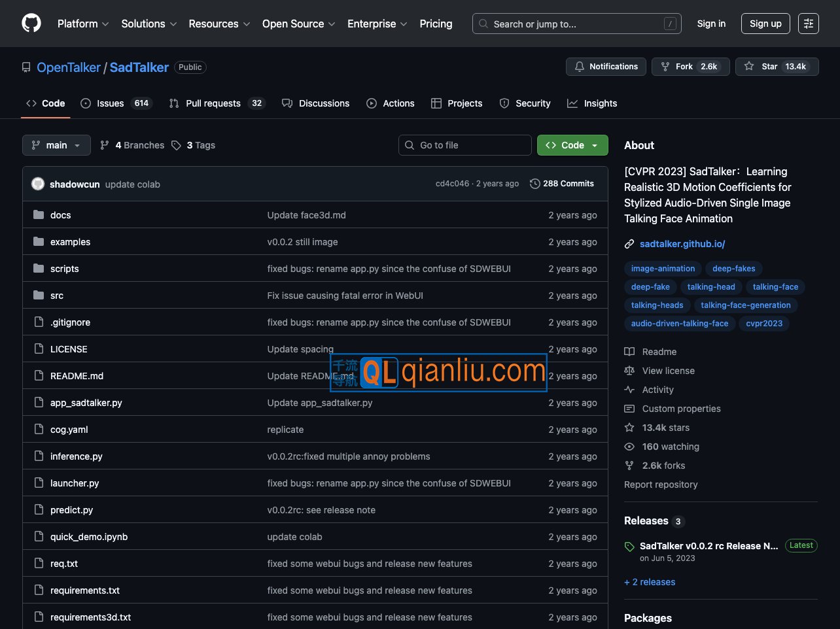Screen dimensions: 840x629
Task: Expand the Platform menu in header
Action: 83,24
